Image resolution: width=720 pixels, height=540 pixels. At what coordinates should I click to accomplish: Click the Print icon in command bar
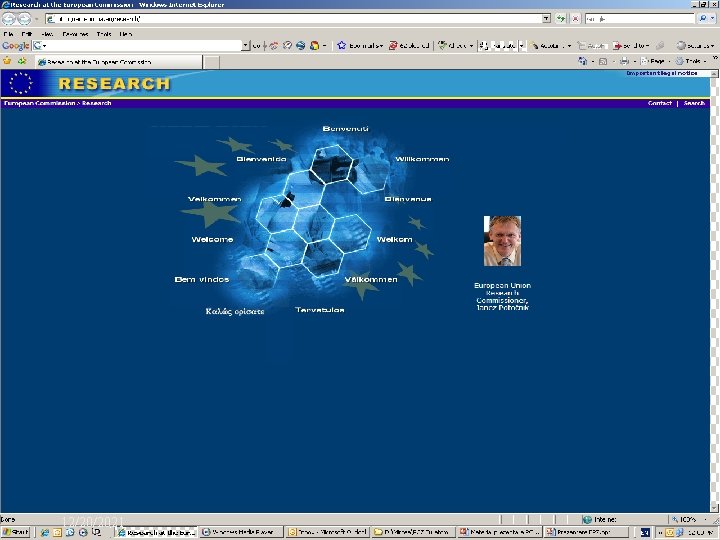(624, 61)
